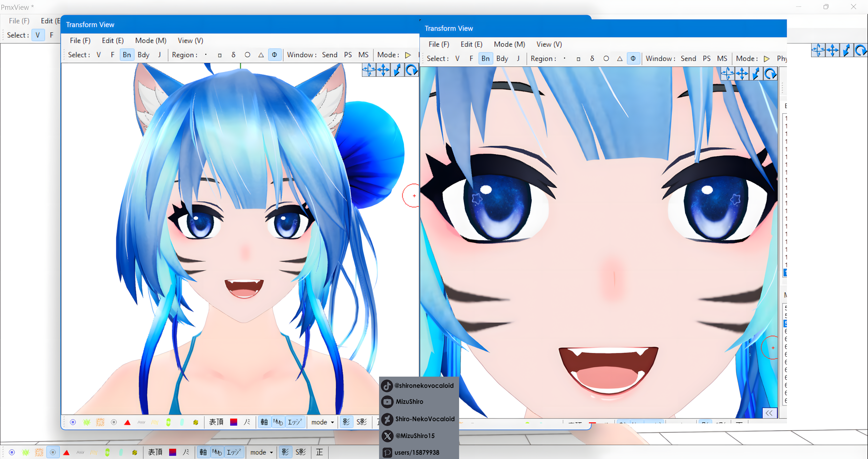Click yellow cube icon in left Transform View
The image size is (868, 459).
[x=196, y=422]
